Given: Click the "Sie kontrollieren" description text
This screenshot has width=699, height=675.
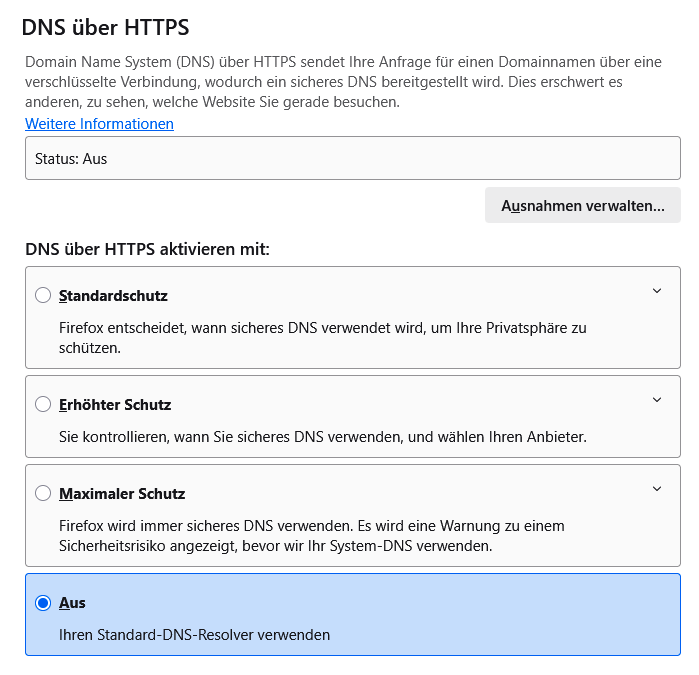Looking at the screenshot, I should click(320, 436).
